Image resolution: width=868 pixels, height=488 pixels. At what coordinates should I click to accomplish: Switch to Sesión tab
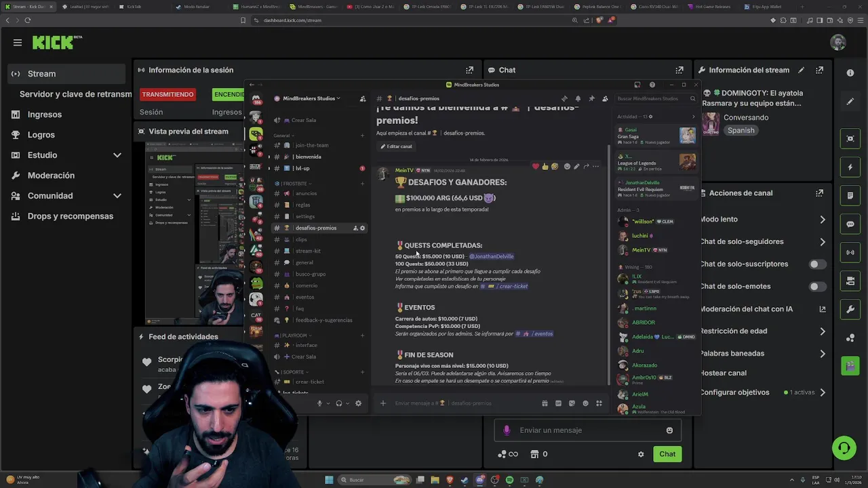tap(151, 113)
